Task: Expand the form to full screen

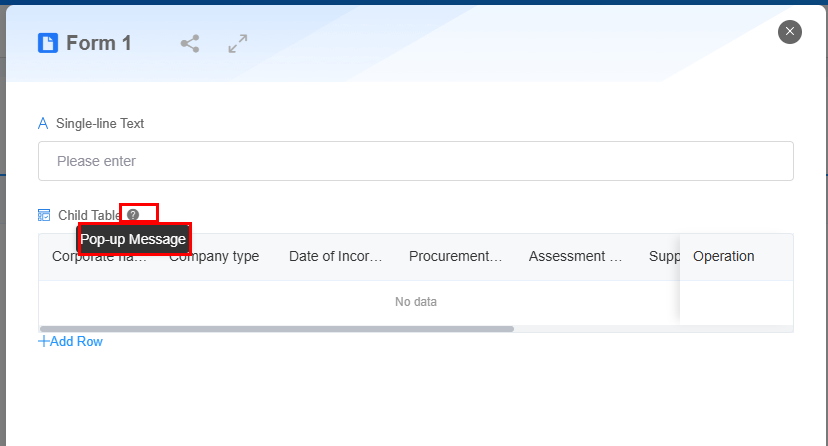Action: 238,44
